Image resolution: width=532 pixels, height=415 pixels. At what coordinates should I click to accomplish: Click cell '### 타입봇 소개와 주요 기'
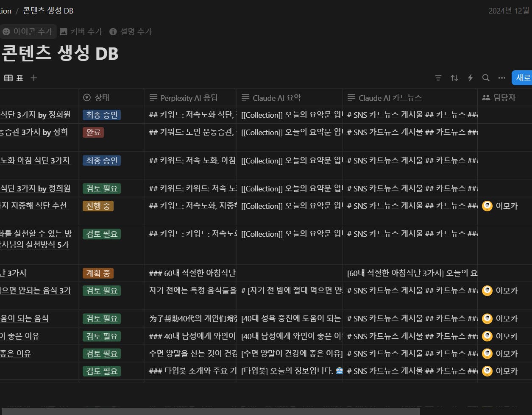pyautogui.click(x=191, y=371)
